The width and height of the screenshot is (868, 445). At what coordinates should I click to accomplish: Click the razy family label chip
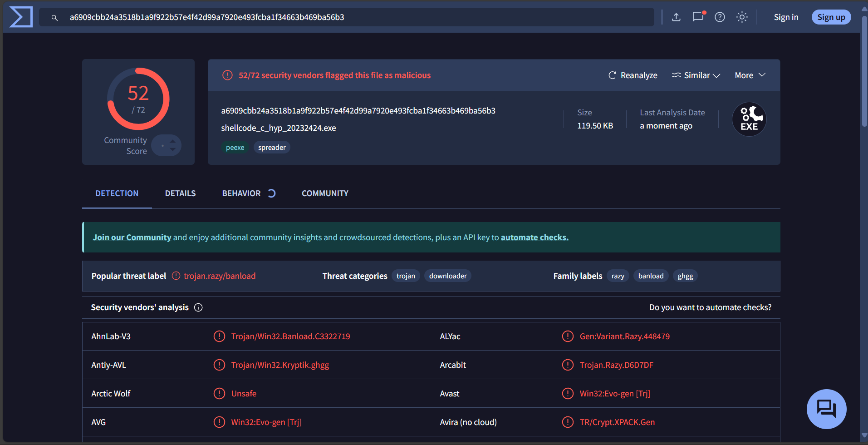click(x=618, y=276)
